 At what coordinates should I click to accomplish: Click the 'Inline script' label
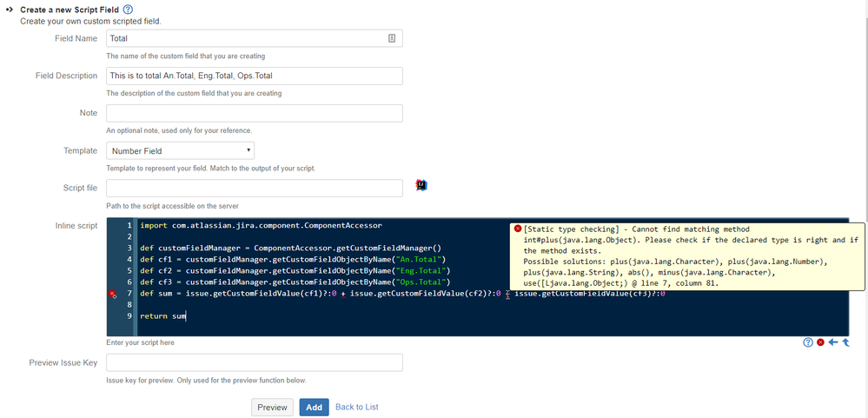coord(76,225)
